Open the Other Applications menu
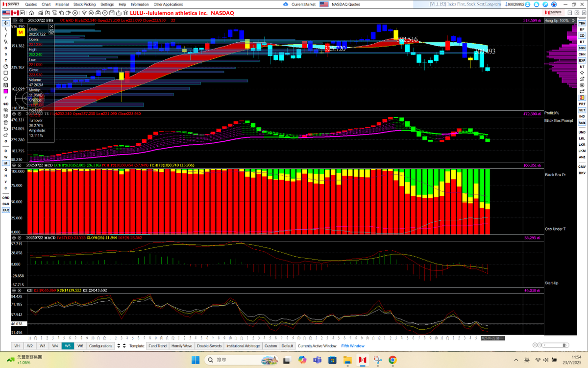588x368 pixels. click(x=168, y=4)
